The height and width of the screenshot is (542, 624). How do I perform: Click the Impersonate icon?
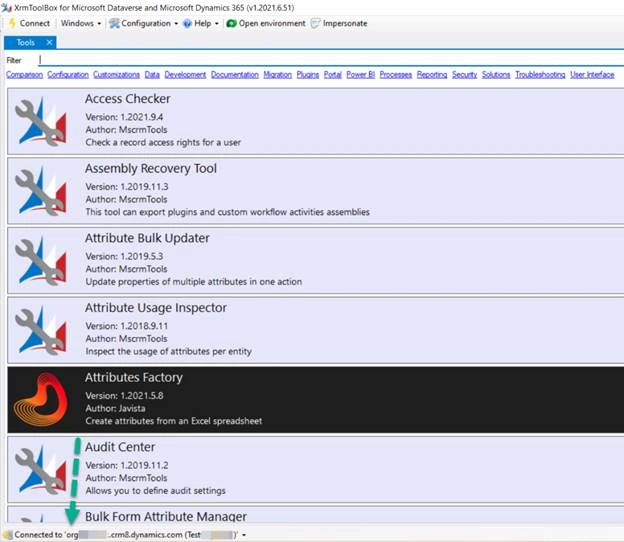(315, 23)
